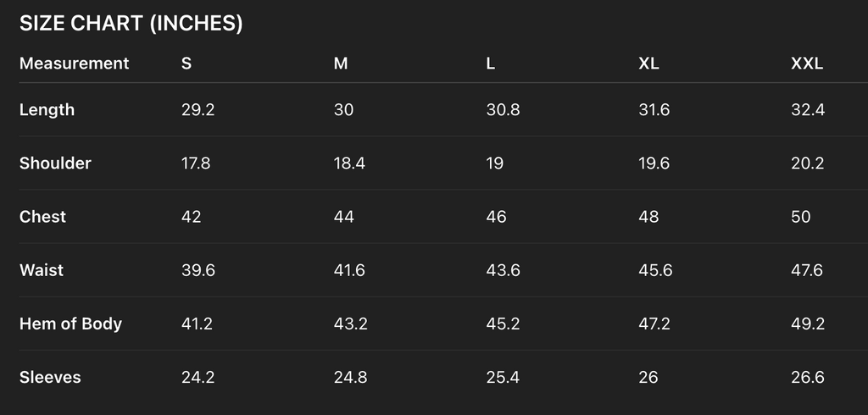Click the L size column header
Screen dimensions: 868x415
click(x=491, y=64)
